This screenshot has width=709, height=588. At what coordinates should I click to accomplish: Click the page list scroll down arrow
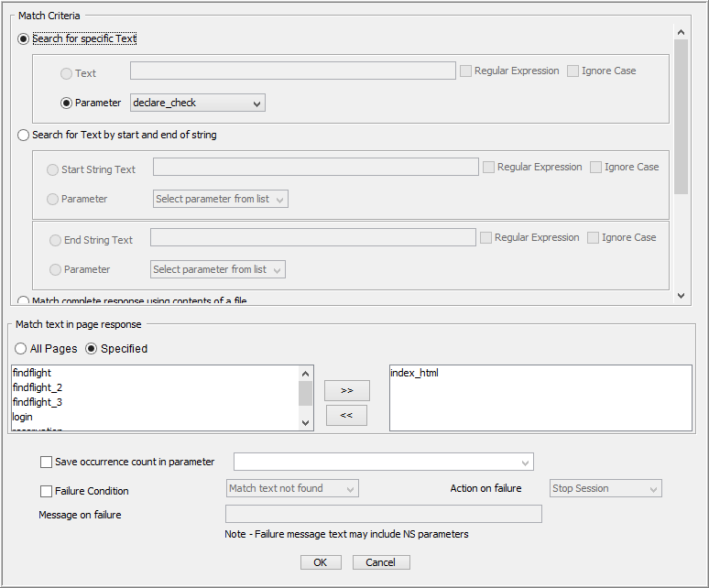click(x=307, y=423)
